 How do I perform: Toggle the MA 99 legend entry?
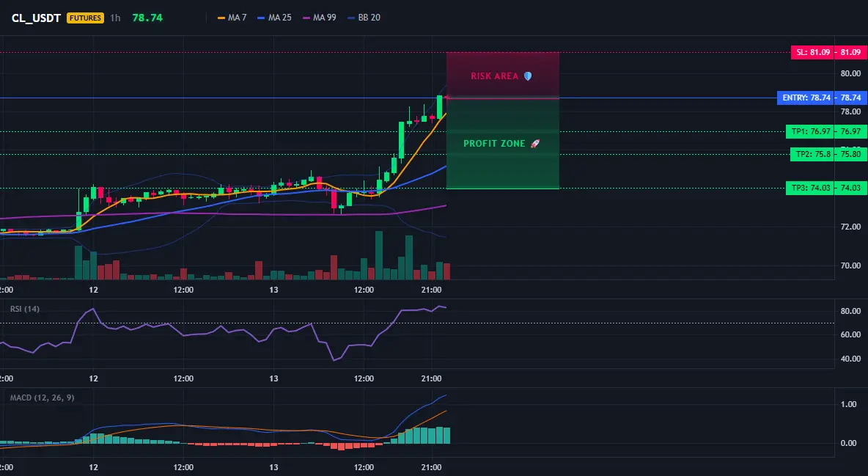pyautogui.click(x=320, y=18)
